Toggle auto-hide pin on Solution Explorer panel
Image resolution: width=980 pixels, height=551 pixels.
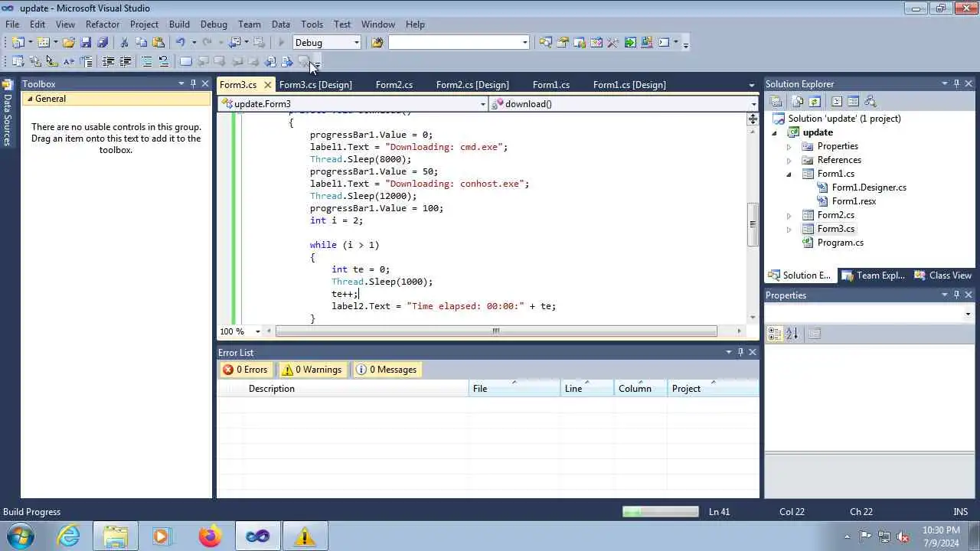pos(956,83)
